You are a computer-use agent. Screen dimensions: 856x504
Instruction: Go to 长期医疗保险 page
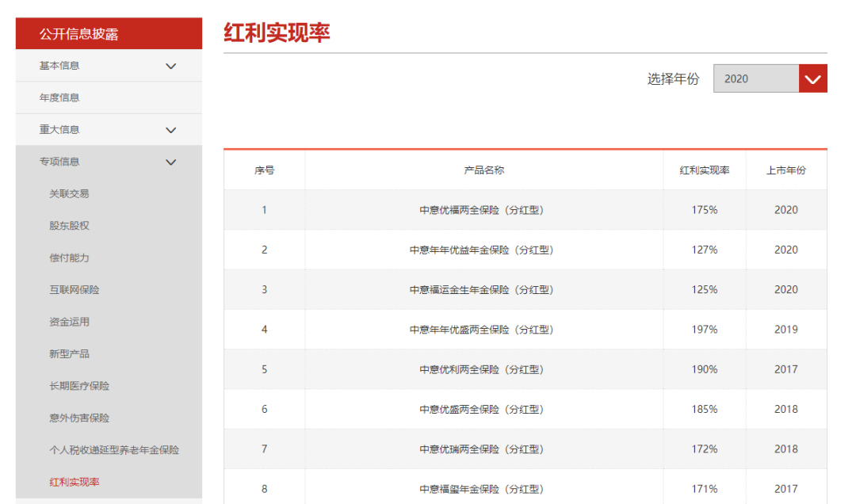79,386
